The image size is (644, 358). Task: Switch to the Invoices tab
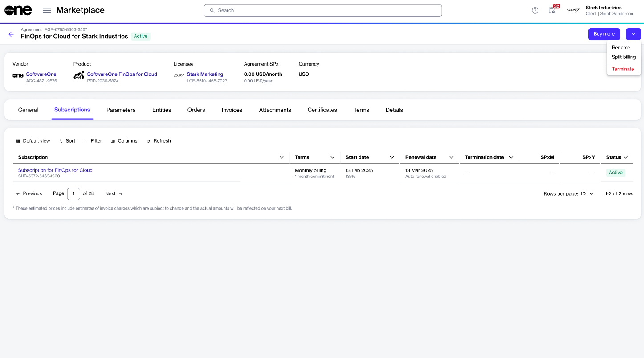pos(232,110)
